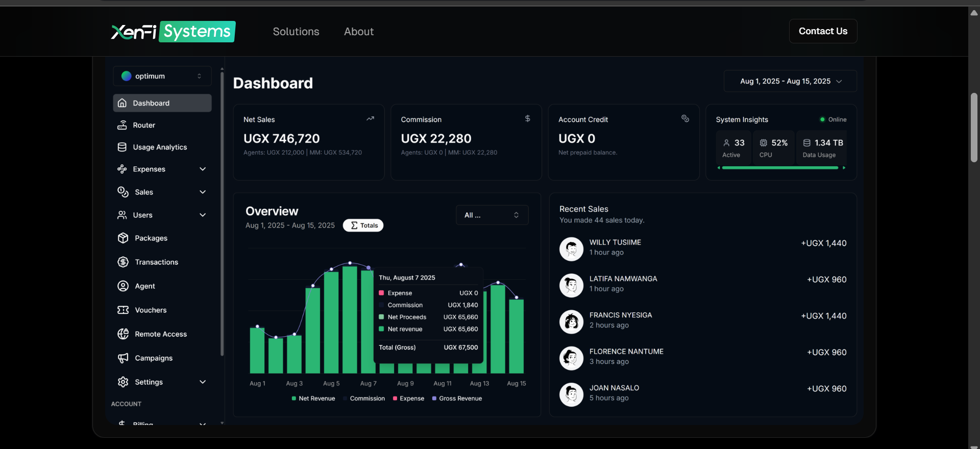Click the Contact Us button
This screenshot has height=449, width=980.
(x=823, y=31)
